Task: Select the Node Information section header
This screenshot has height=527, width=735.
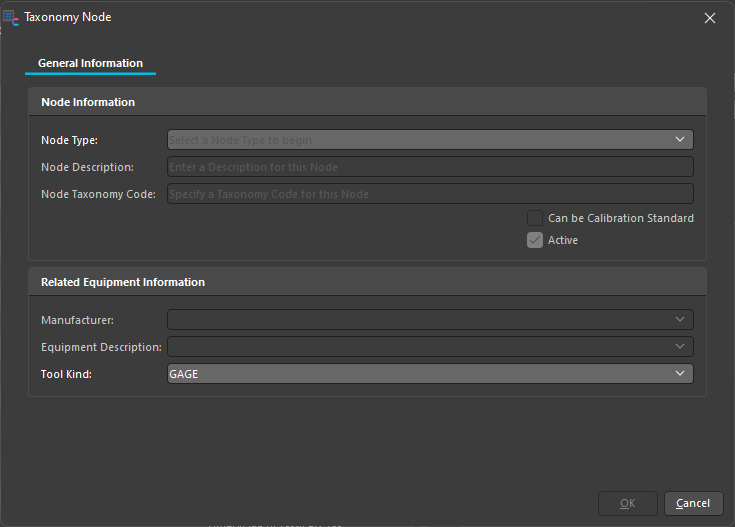Action: pyautogui.click(x=88, y=102)
